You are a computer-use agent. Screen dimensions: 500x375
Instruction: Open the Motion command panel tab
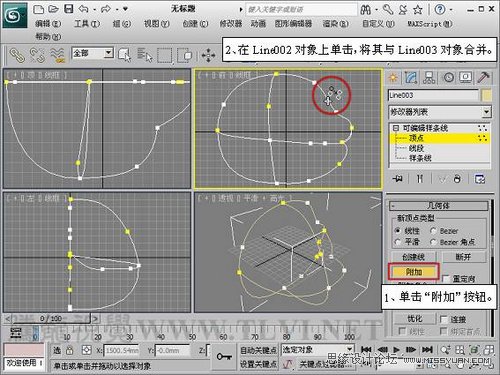coord(448,78)
